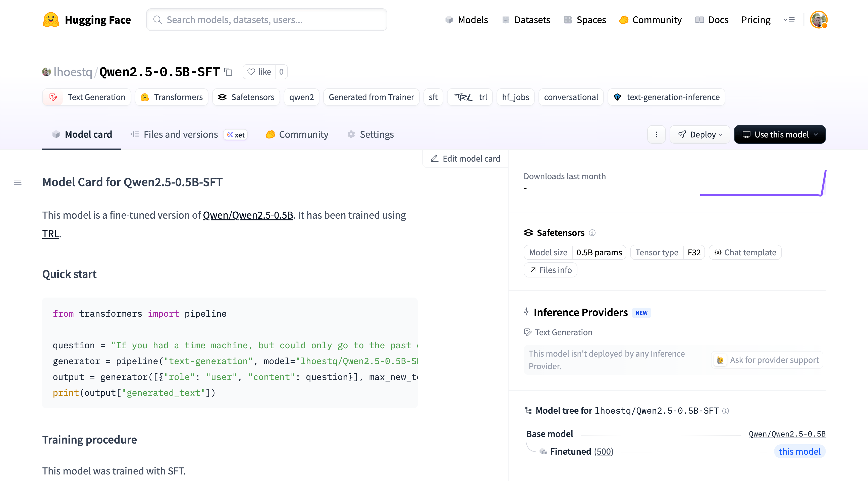This screenshot has width=868, height=481.
Task: Copy model name with the copy icon
Action: [229, 72]
